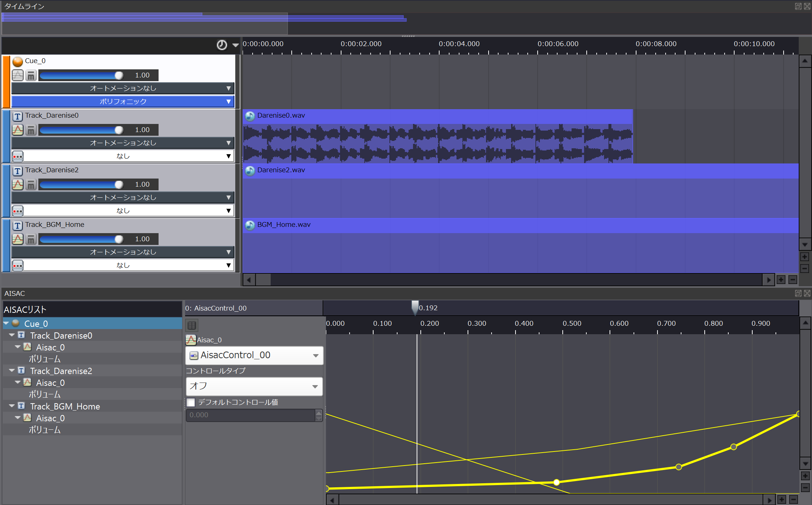Click AISAC graph vertical zoom-out minus button
Image resolution: width=812 pixels, height=505 pixels.
click(805, 488)
